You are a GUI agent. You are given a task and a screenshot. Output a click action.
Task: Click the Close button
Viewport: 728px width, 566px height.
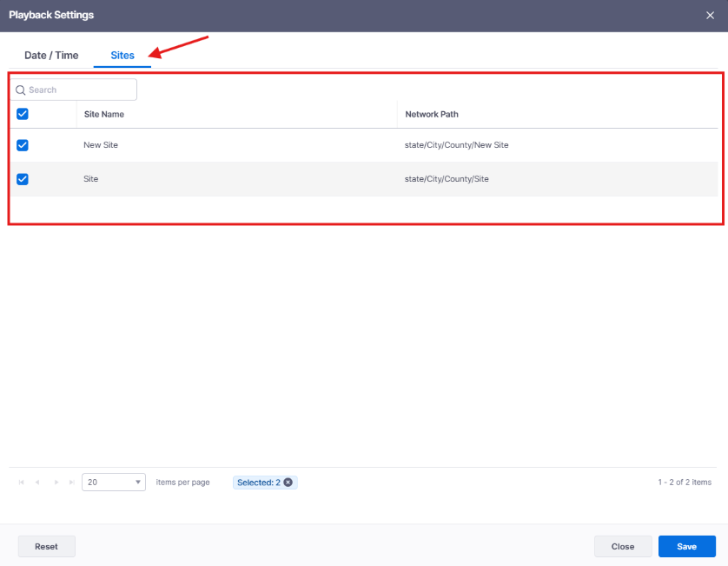coord(623,547)
